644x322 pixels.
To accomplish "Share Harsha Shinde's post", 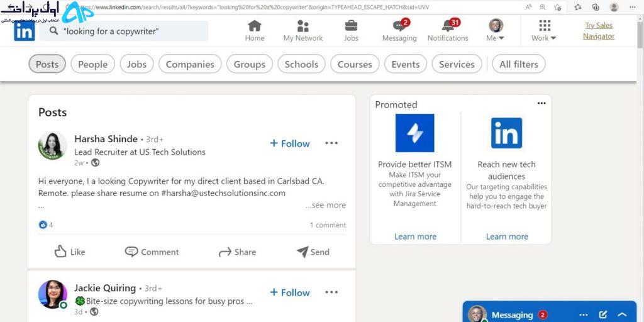I will 237,252.
